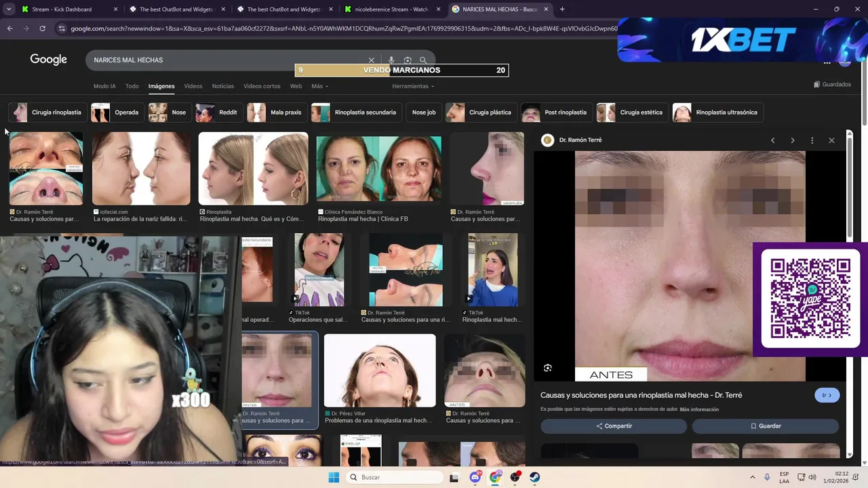This screenshot has width=868, height=488.
Task: Go back with browser back arrow
Action: (9, 28)
